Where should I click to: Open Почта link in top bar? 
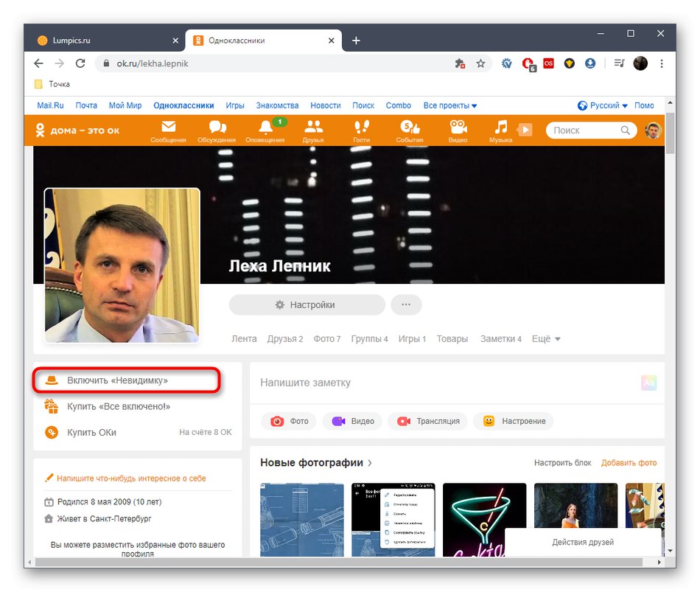pyautogui.click(x=86, y=105)
